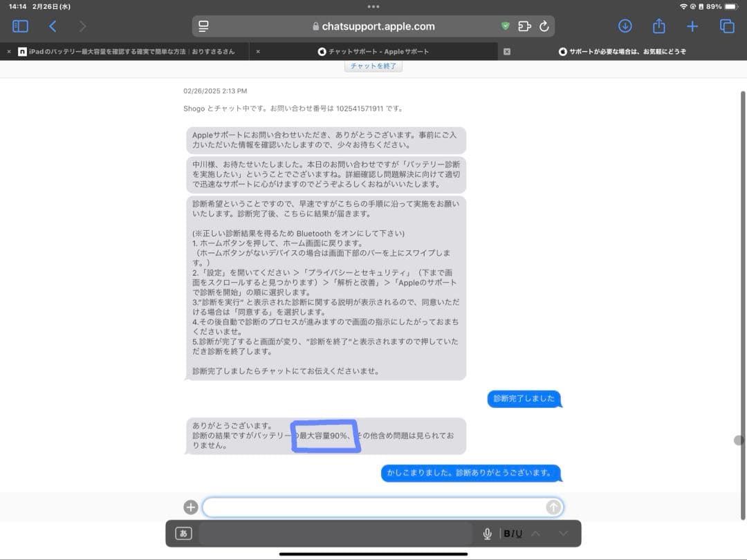Image resolution: width=747 pixels, height=560 pixels.
Task: Tap the Wi-Fi status icon
Action: 683,7
